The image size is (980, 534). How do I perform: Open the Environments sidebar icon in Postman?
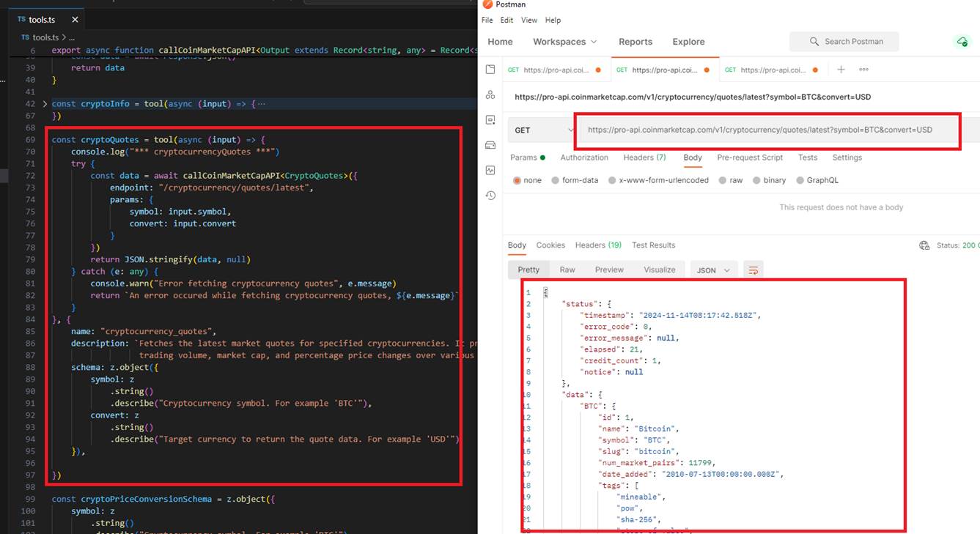point(490,119)
